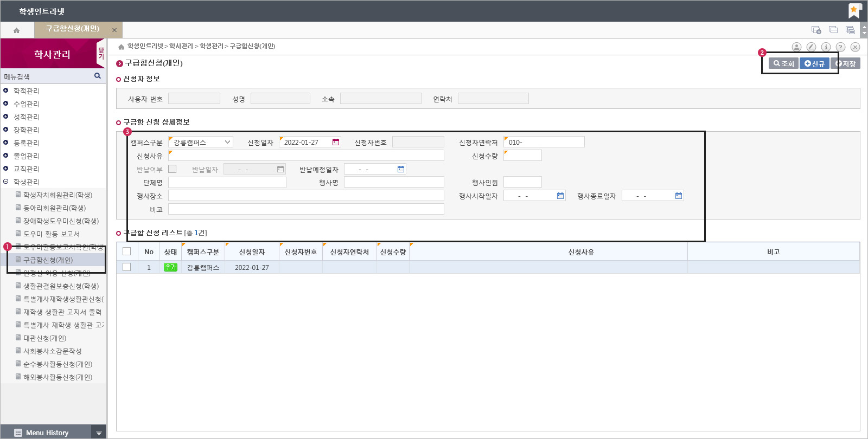Click the menu search magnifier icon
868x439 pixels.
98,76
